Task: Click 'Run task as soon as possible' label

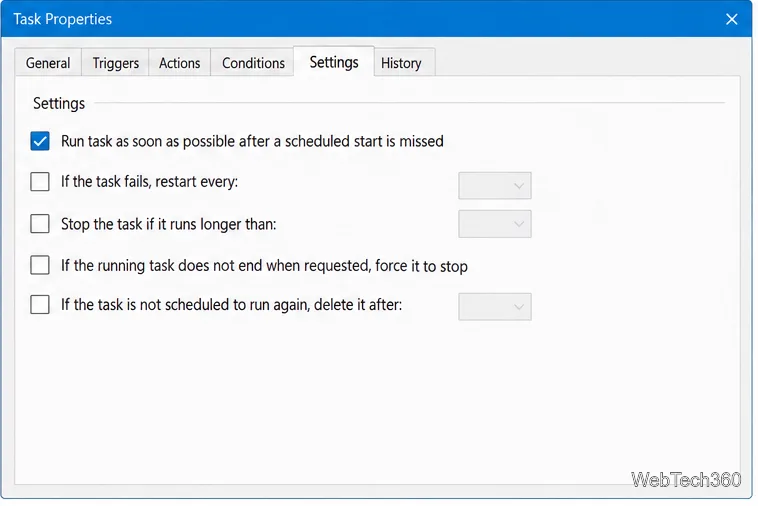Action: (x=252, y=141)
